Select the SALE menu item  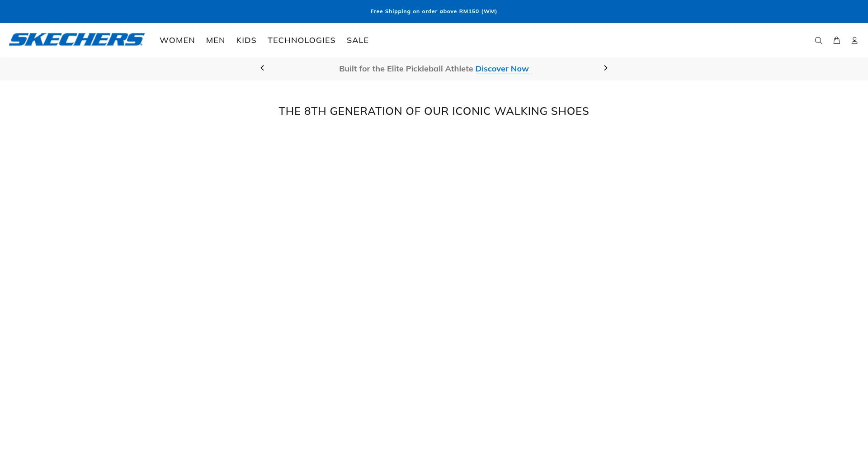(x=357, y=40)
